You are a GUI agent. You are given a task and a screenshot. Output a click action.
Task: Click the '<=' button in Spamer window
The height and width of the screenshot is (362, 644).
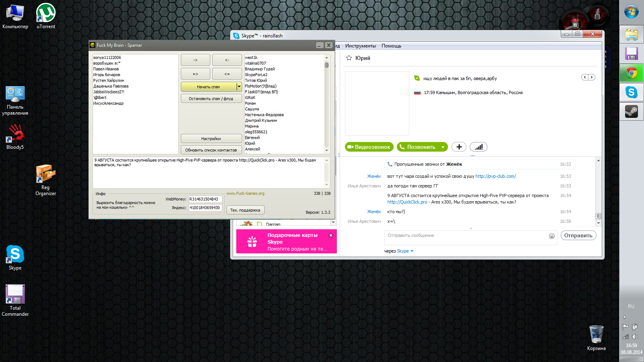[x=227, y=74]
